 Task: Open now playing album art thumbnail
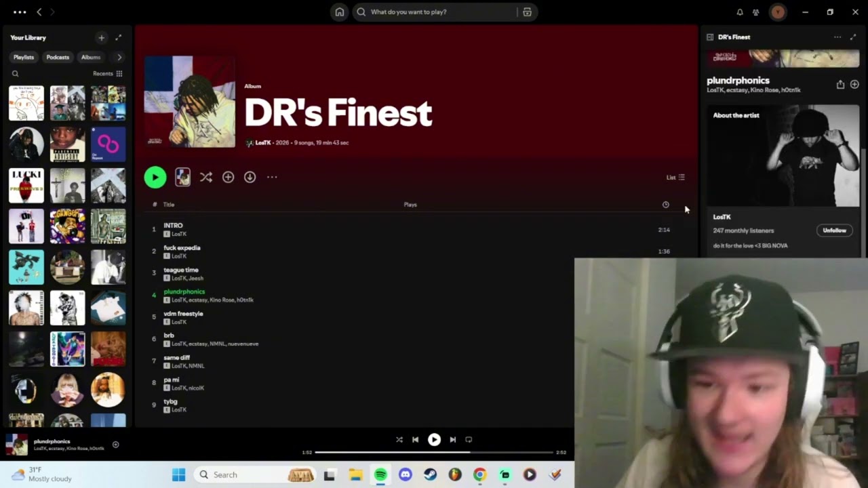(x=17, y=445)
